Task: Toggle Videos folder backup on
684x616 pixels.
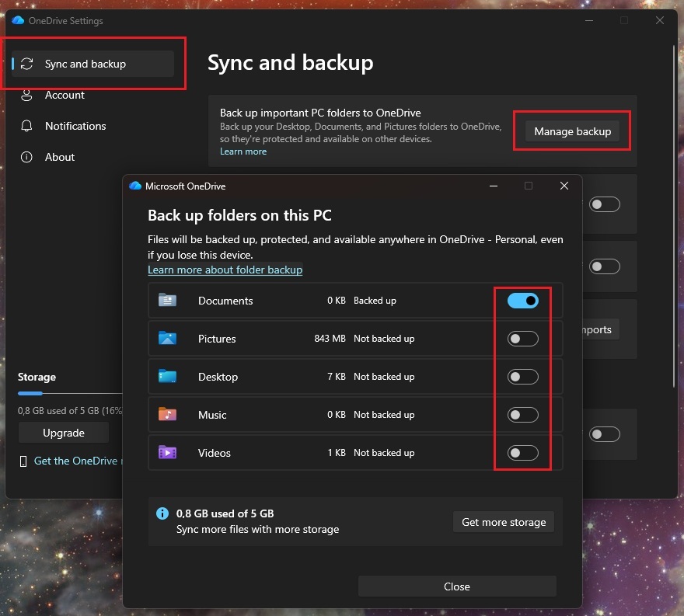Action: tap(522, 453)
